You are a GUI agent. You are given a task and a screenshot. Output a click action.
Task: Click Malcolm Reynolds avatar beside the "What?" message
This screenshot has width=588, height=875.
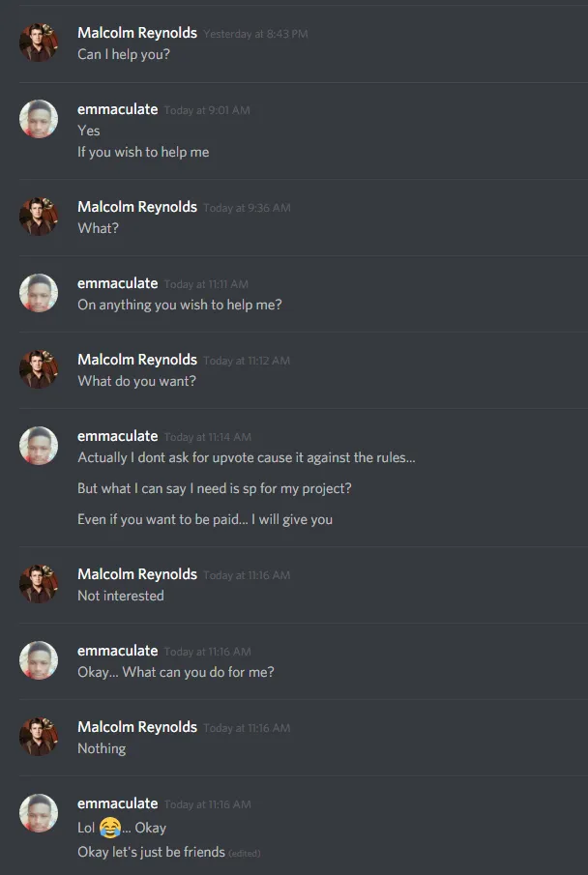39,217
